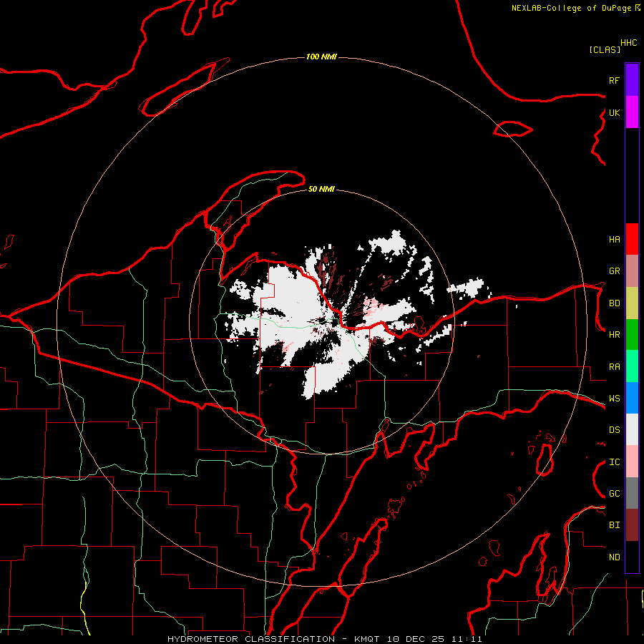Viewport: 644px width, 644px height.
Task: Click the BD legend label
Action: pos(614,303)
